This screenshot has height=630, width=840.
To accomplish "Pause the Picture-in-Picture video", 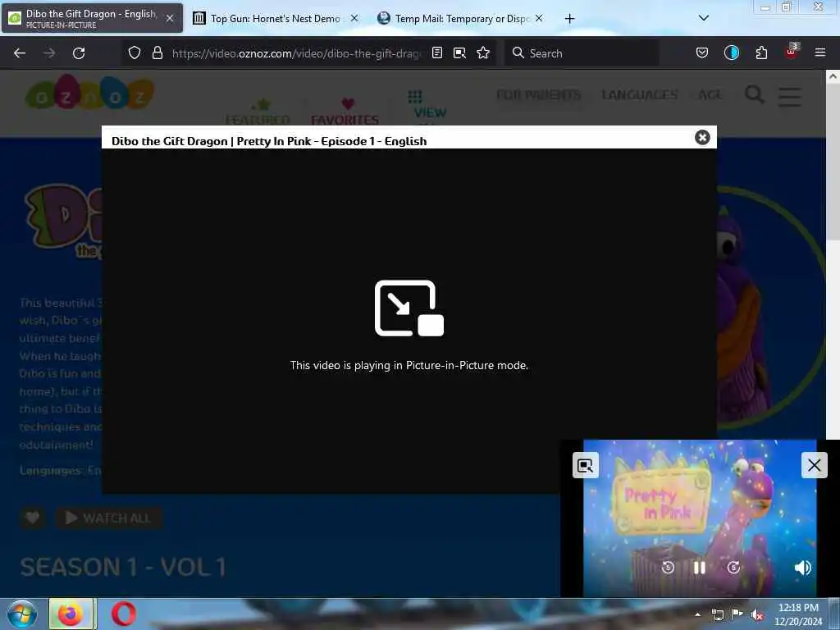I will tap(700, 568).
